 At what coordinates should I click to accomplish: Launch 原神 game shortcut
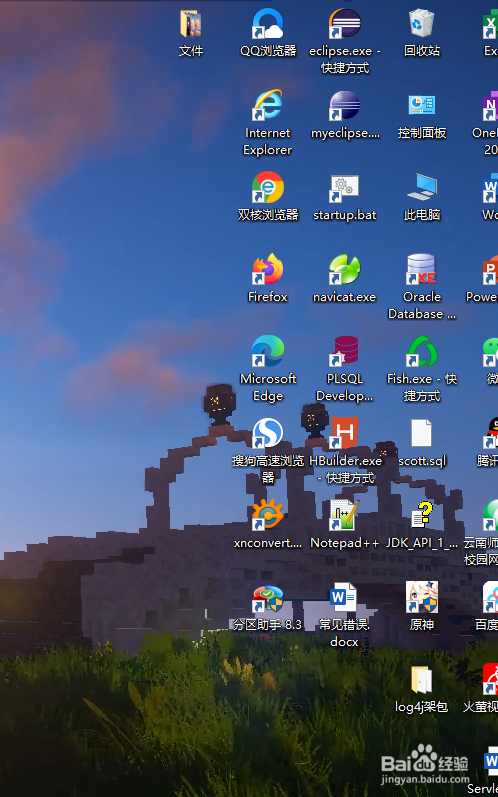(x=422, y=597)
